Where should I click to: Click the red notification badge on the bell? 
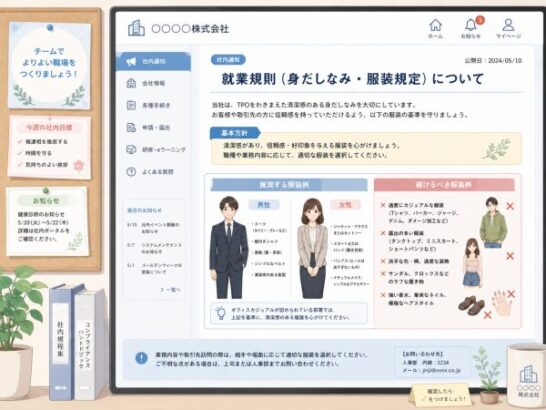(x=480, y=20)
